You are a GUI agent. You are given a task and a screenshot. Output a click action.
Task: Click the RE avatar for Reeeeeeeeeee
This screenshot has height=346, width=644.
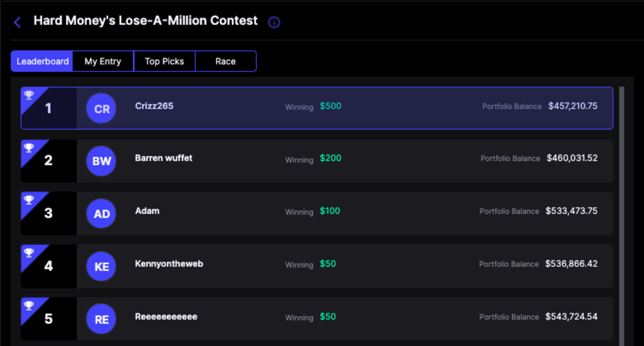(x=101, y=319)
